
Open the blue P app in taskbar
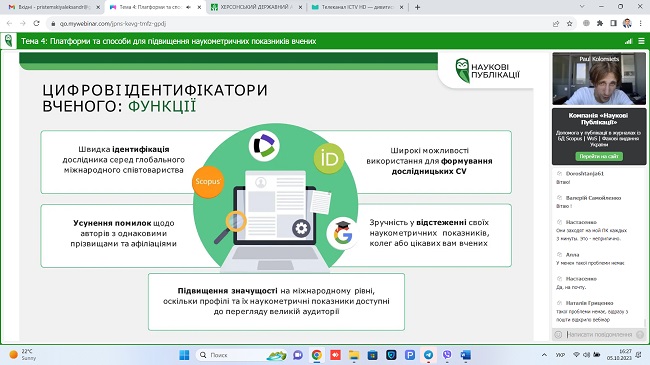coord(410,355)
